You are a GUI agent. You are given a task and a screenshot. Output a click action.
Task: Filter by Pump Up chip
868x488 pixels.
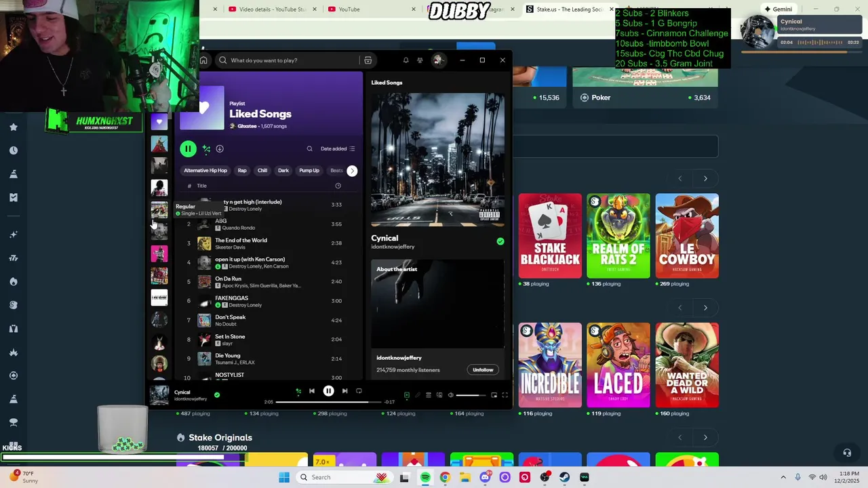point(309,171)
